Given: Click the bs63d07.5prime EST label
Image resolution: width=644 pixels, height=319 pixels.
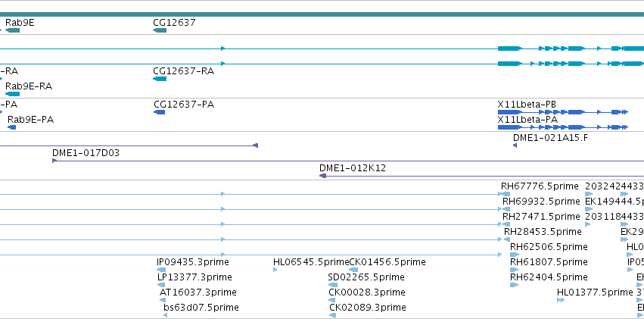Looking at the screenshot, I should coord(201,308).
